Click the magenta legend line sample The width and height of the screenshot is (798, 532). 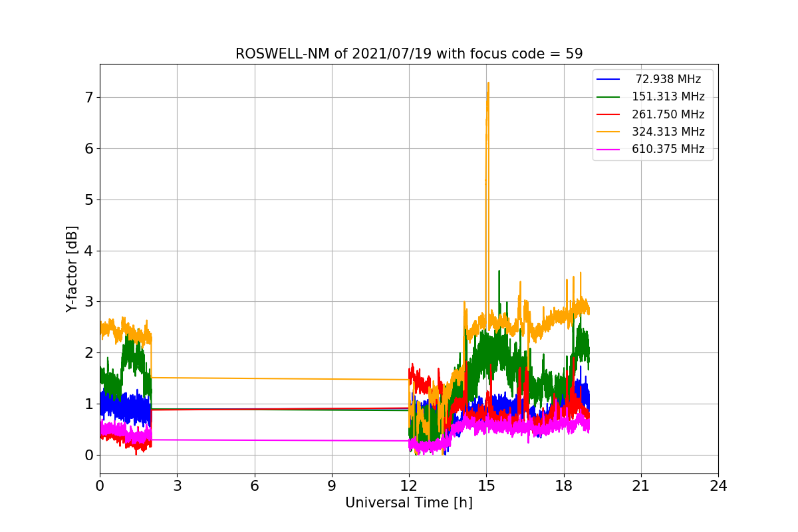coord(608,150)
